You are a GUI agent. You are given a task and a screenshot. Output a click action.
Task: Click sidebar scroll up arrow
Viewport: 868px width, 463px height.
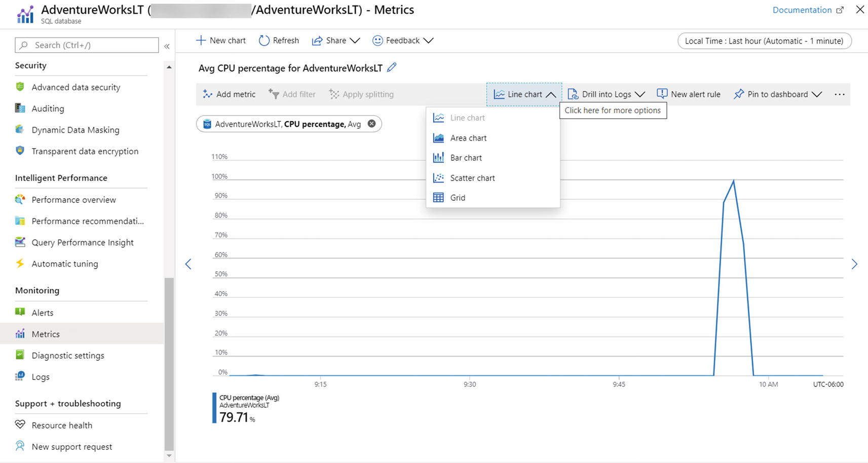(x=169, y=67)
